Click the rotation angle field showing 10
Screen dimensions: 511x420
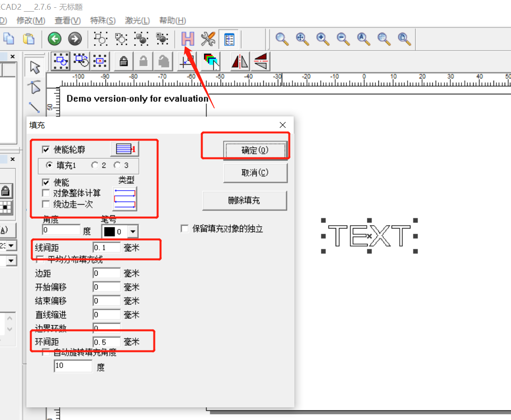[73, 366]
